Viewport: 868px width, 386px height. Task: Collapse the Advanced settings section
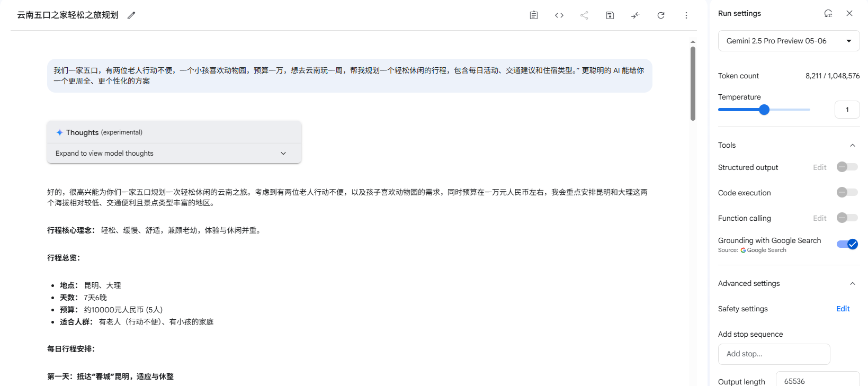853,283
